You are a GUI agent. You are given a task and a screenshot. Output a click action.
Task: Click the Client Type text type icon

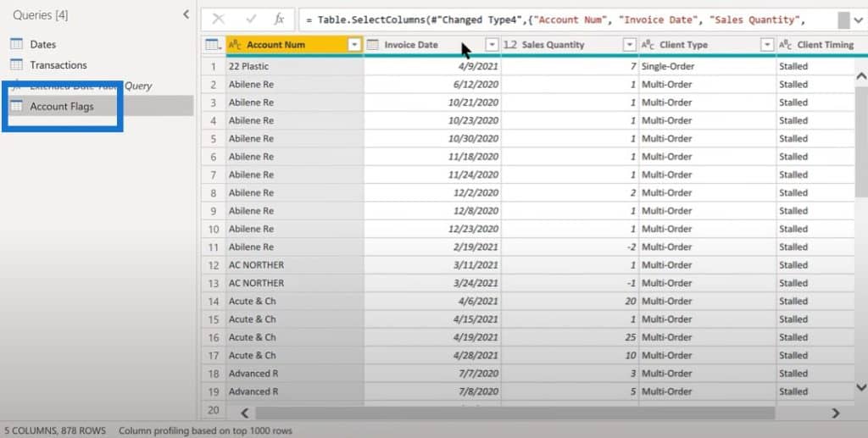[x=648, y=45]
